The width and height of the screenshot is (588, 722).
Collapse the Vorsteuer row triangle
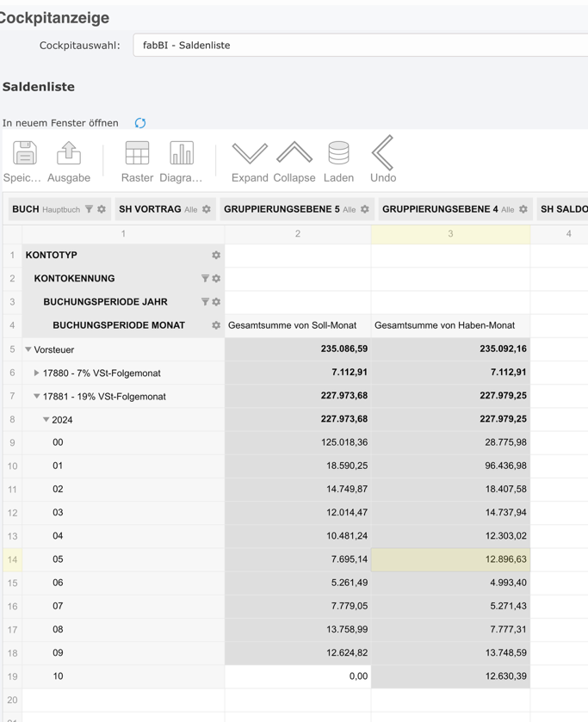click(29, 349)
